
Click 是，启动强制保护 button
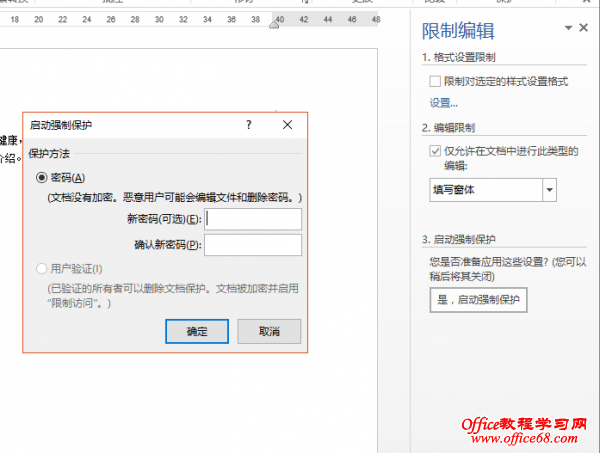click(478, 300)
